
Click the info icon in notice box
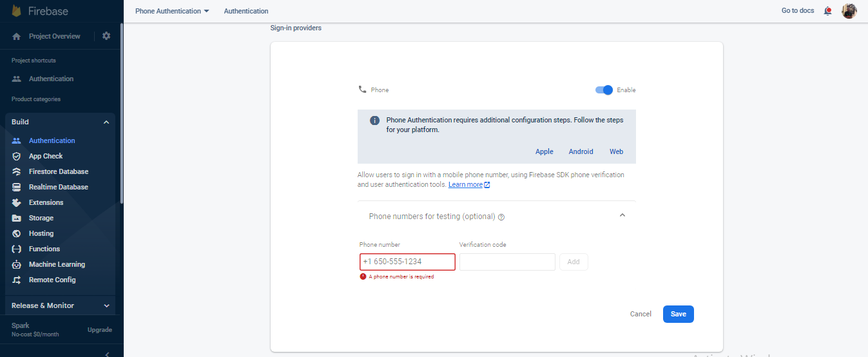pos(374,121)
